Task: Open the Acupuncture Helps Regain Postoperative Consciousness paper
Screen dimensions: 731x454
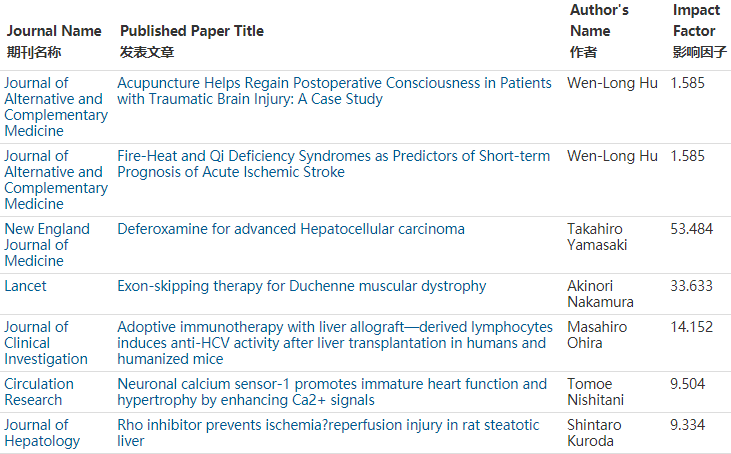Action: tap(334, 91)
